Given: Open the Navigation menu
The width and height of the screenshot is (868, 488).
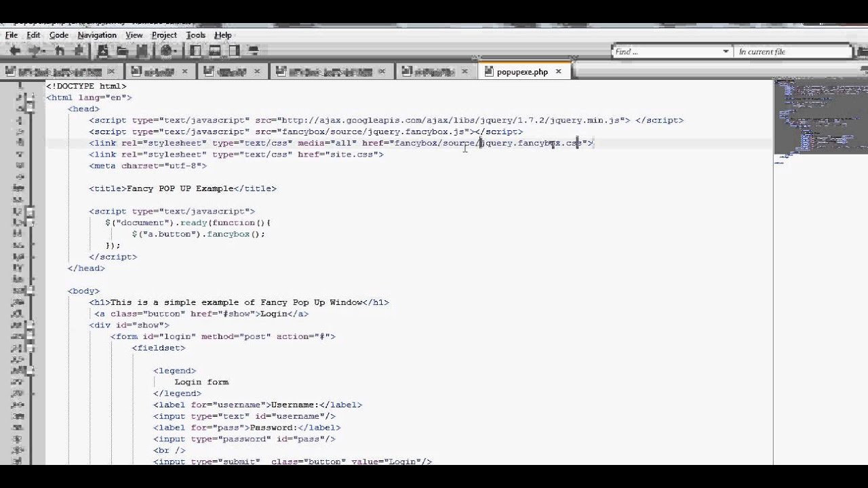Looking at the screenshot, I should pyautogui.click(x=97, y=35).
